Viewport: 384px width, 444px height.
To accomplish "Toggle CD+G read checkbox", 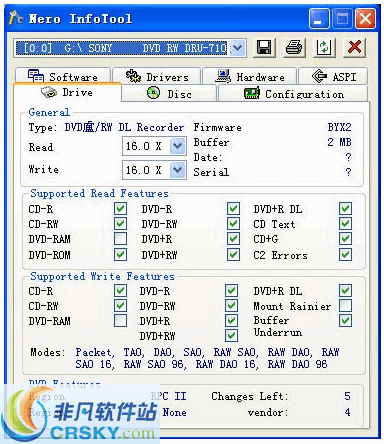I will click(x=346, y=239).
